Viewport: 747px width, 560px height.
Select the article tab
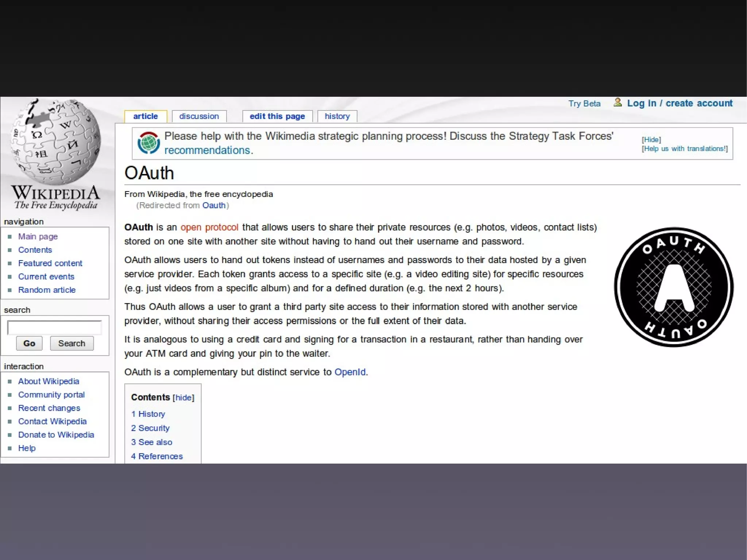pos(146,116)
